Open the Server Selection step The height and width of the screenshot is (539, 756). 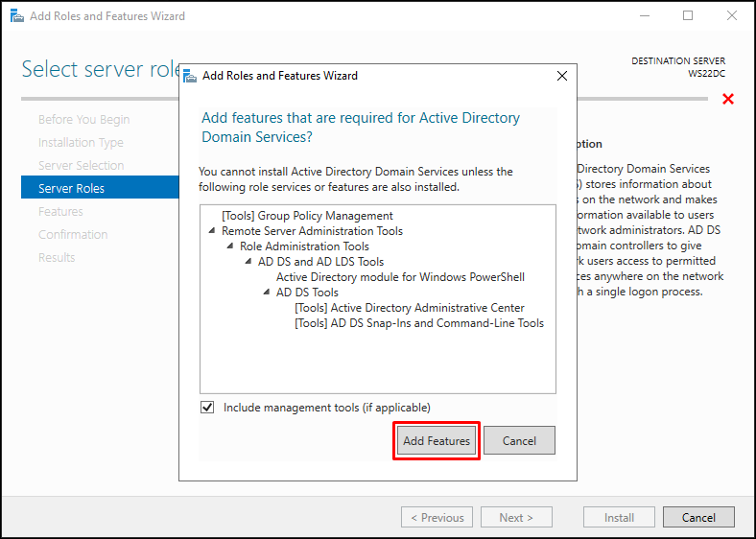coord(81,165)
